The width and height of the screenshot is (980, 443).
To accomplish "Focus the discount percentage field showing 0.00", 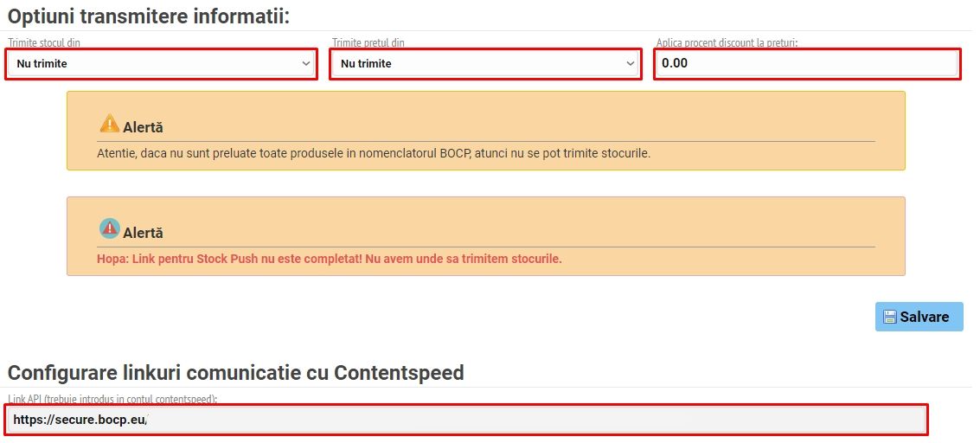I will click(806, 64).
